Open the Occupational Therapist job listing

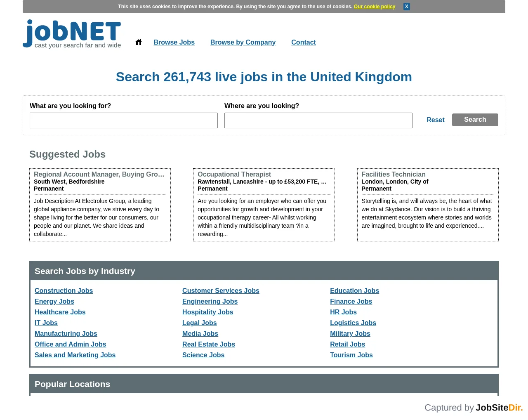tap(234, 175)
